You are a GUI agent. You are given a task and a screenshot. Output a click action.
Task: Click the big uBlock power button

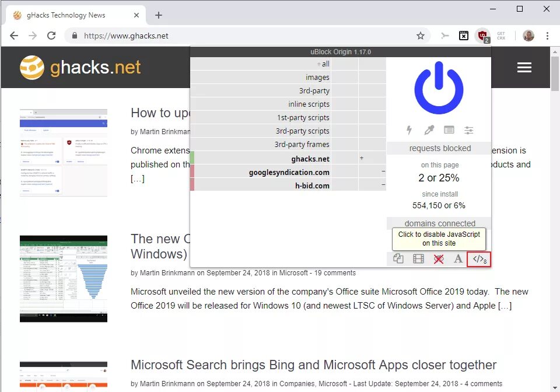439,89
